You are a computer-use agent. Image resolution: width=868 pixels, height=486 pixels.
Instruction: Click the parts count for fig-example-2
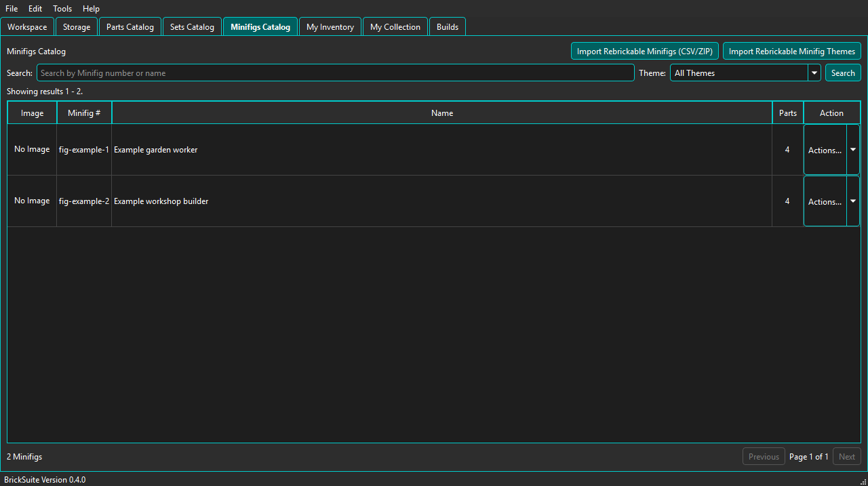[x=787, y=201]
